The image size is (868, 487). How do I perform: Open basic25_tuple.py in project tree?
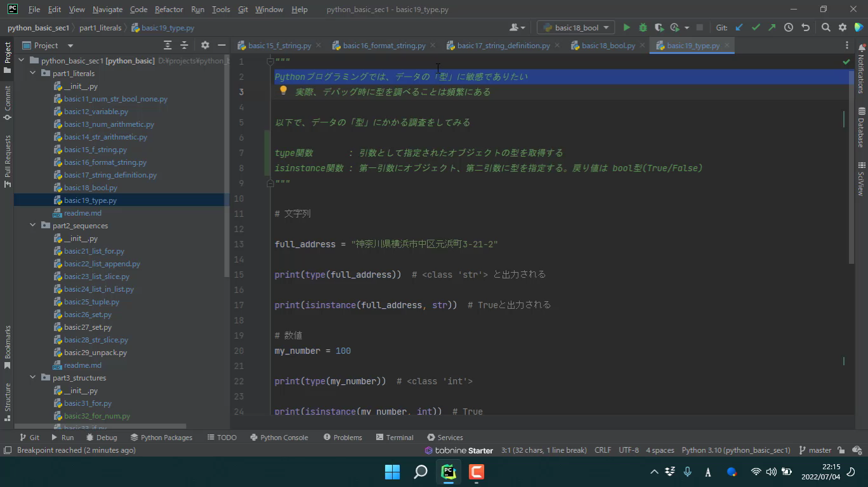pos(91,302)
